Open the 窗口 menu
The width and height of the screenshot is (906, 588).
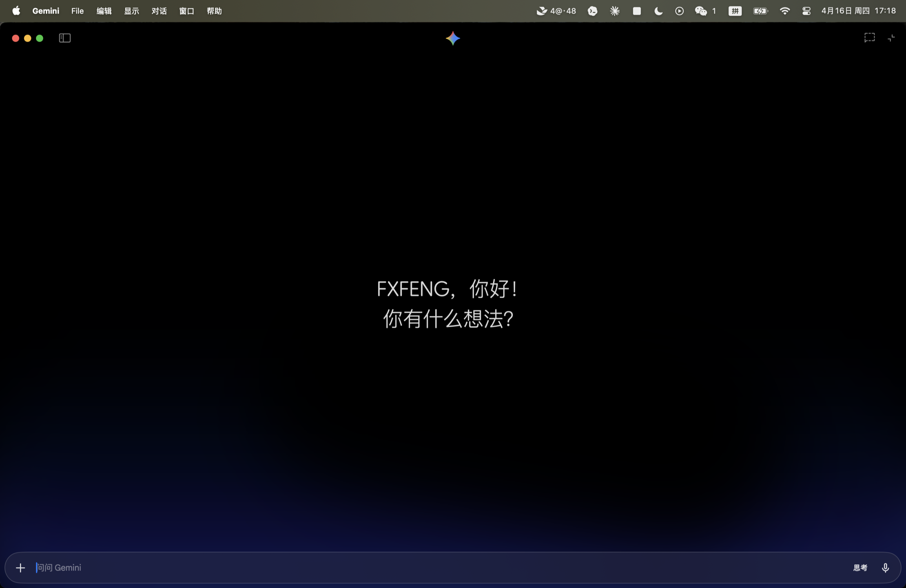[186, 11]
